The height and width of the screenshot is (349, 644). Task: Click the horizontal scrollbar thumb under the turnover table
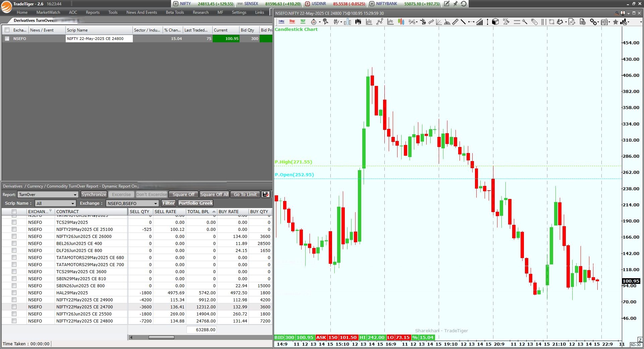pyautogui.click(x=161, y=337)
